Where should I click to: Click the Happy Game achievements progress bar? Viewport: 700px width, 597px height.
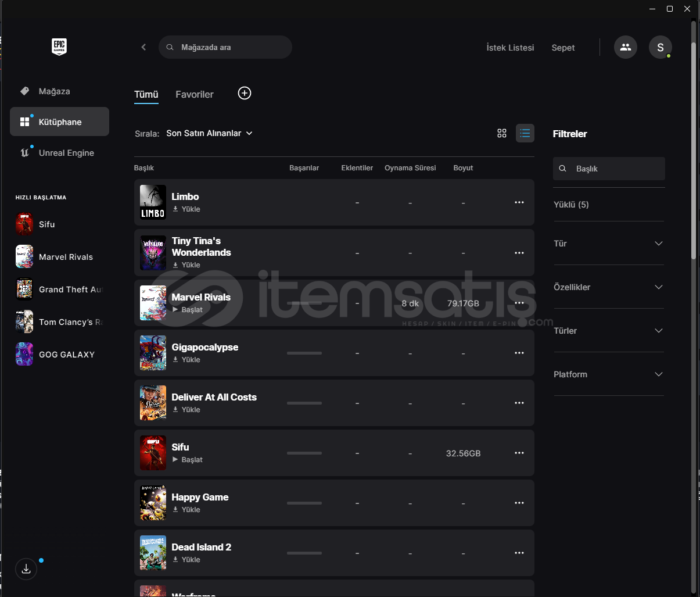pyautogui.click(x=304, y=503)
